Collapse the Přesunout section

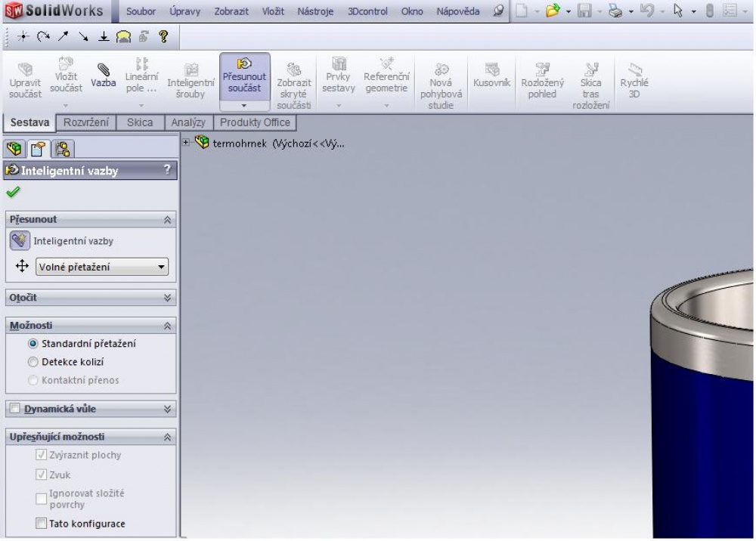[x=167, y=220]
